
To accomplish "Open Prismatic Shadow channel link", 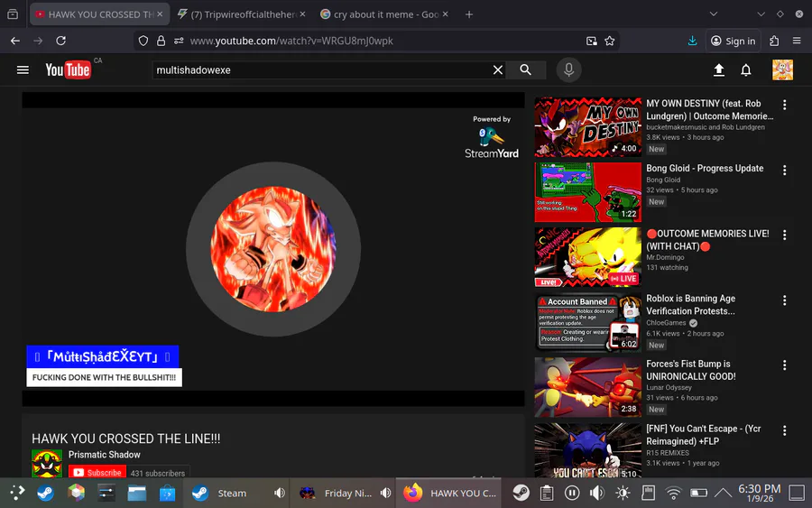I will tap(104, 455).
